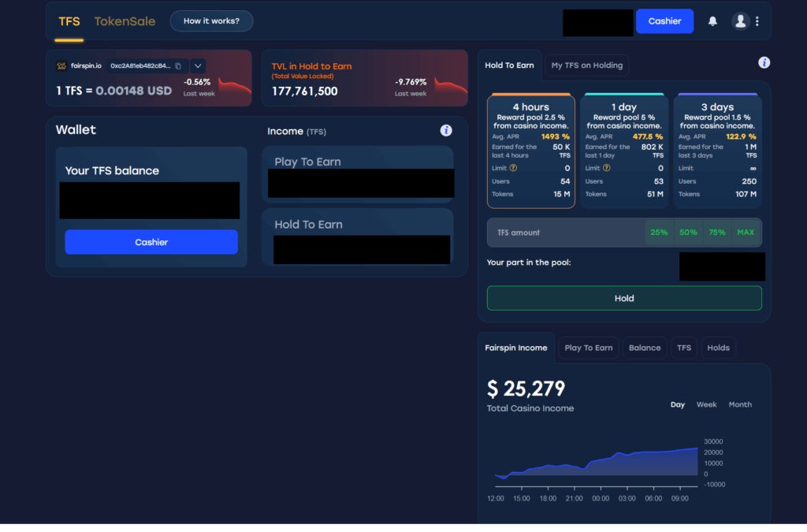Show the 4 hours Limit help icon
The height and width of the screenshot is (532, 807).
[x=513, y=168]
